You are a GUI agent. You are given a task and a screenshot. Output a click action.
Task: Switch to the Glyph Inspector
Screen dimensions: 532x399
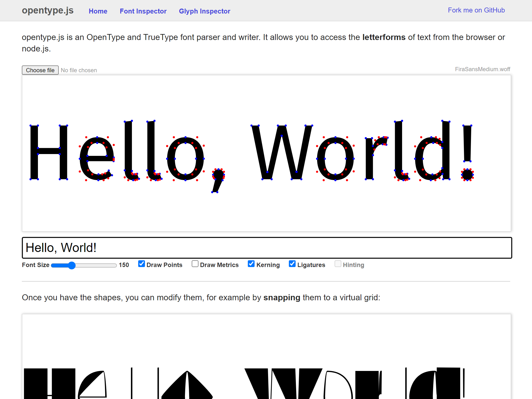[204, 11]
